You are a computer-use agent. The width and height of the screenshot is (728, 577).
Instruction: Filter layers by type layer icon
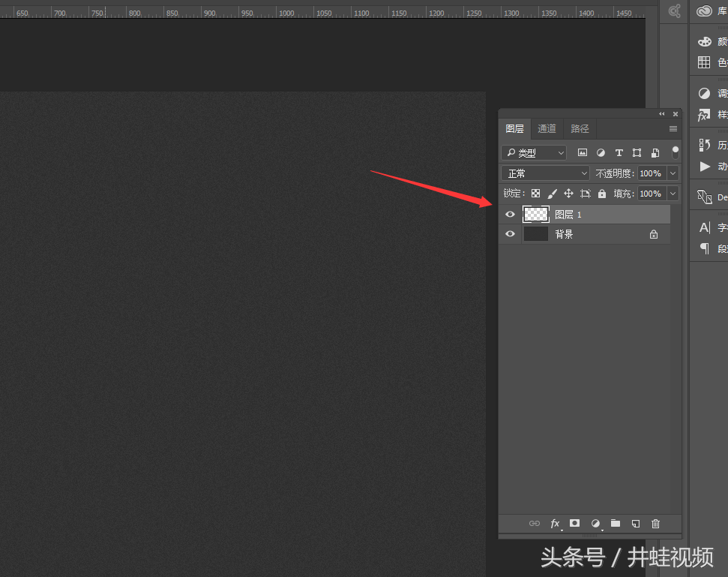tap(619, 152)
